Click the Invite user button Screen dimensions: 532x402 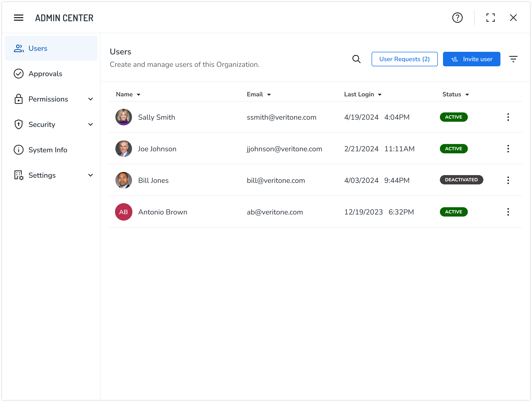tap(471, 59)
